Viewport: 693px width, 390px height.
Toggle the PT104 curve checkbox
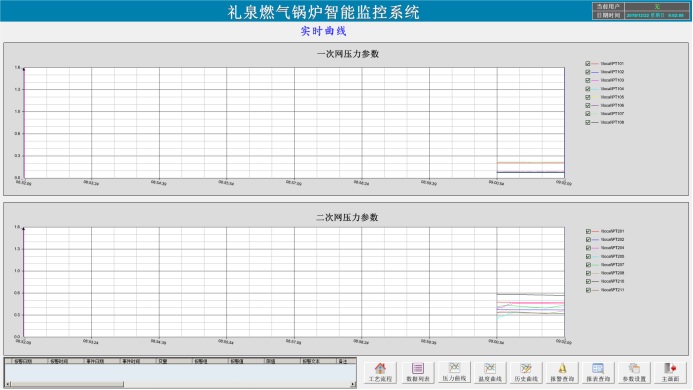pos(587,89)
